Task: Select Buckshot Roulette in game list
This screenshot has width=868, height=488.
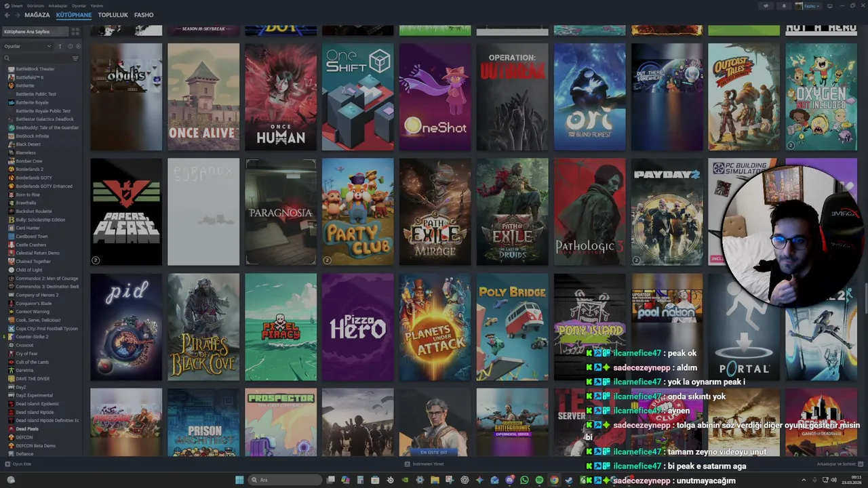Action: [33, 211]
